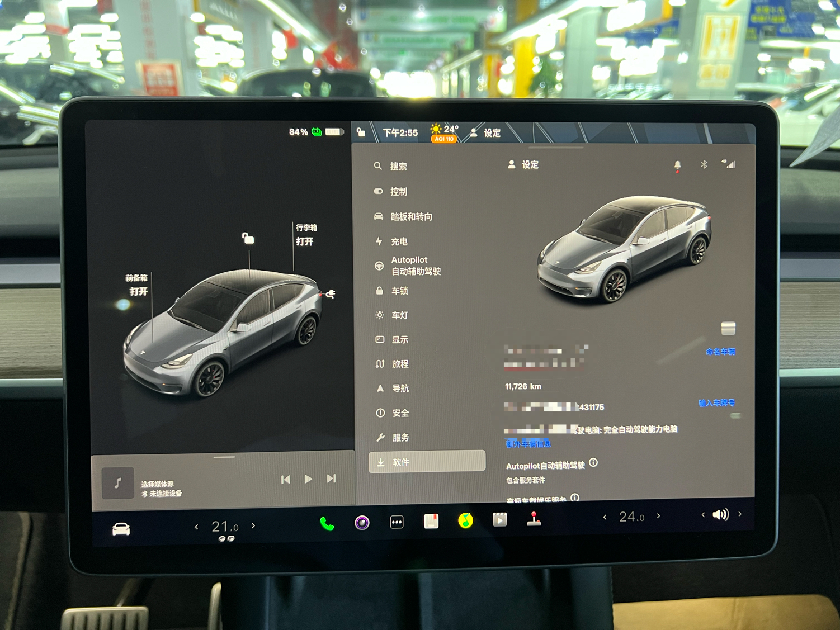Play the media
840x630 pixels.
pos(308,479)
